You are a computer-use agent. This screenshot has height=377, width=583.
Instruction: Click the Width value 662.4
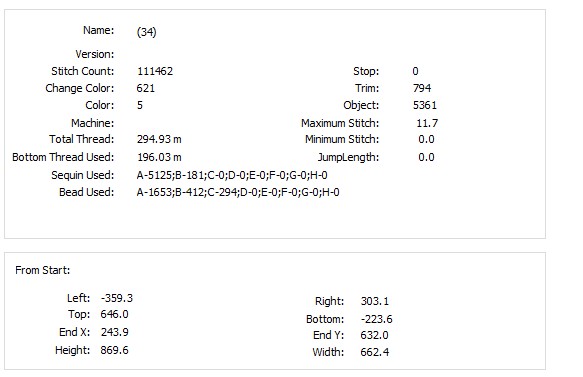375,352
